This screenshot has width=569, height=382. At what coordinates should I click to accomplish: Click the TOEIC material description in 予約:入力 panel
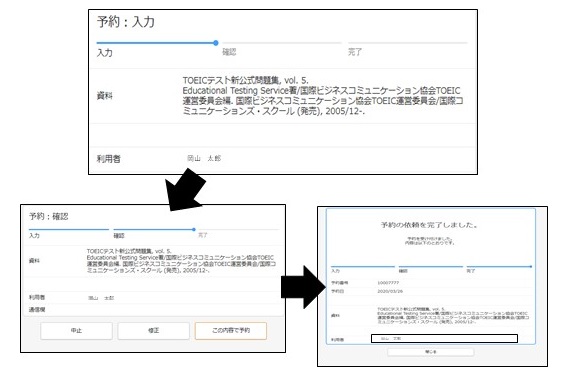click(x=323, y=95)
